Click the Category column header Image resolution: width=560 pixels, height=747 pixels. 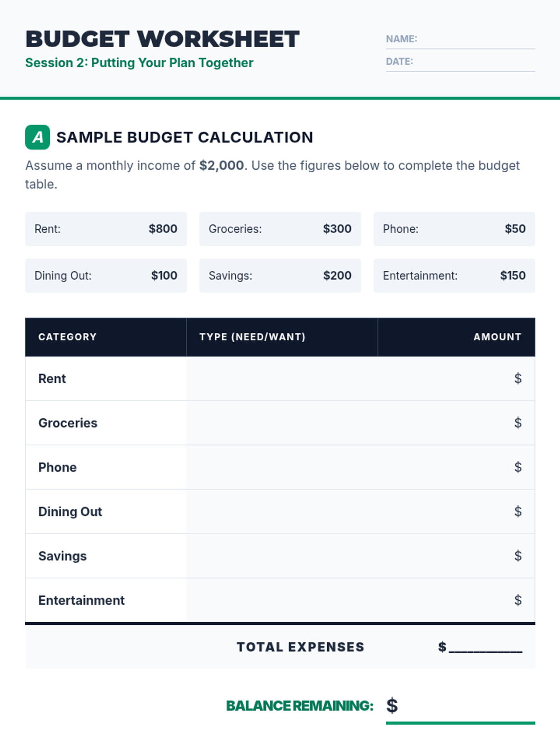coord(68,337)
